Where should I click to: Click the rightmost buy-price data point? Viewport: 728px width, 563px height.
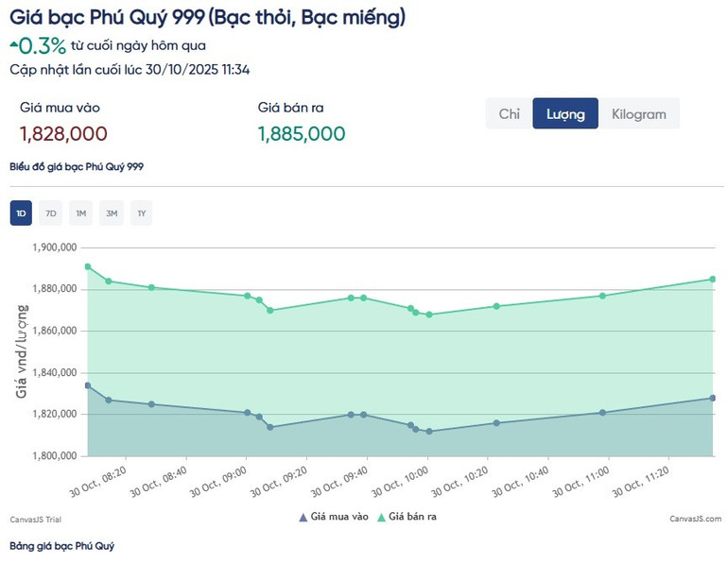point(712,398)
